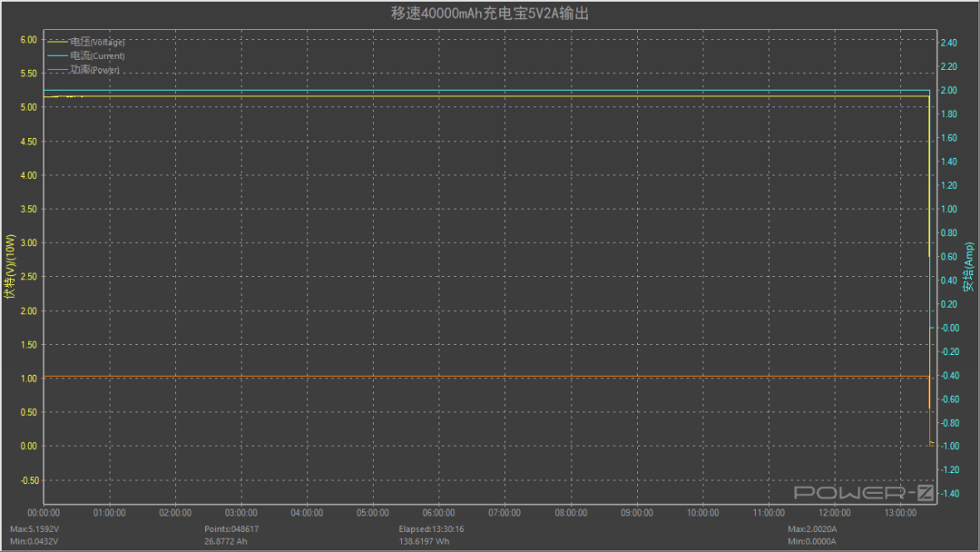This screenshot has width=980, height=552.
Task: Click the 6.00 voltage axis label
Action: tap(29, 39)
